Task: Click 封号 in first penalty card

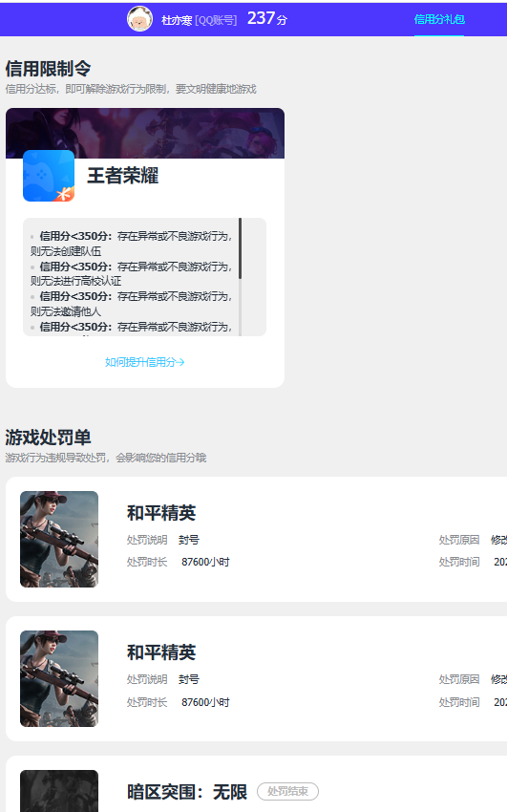Action: coord(189,540)
